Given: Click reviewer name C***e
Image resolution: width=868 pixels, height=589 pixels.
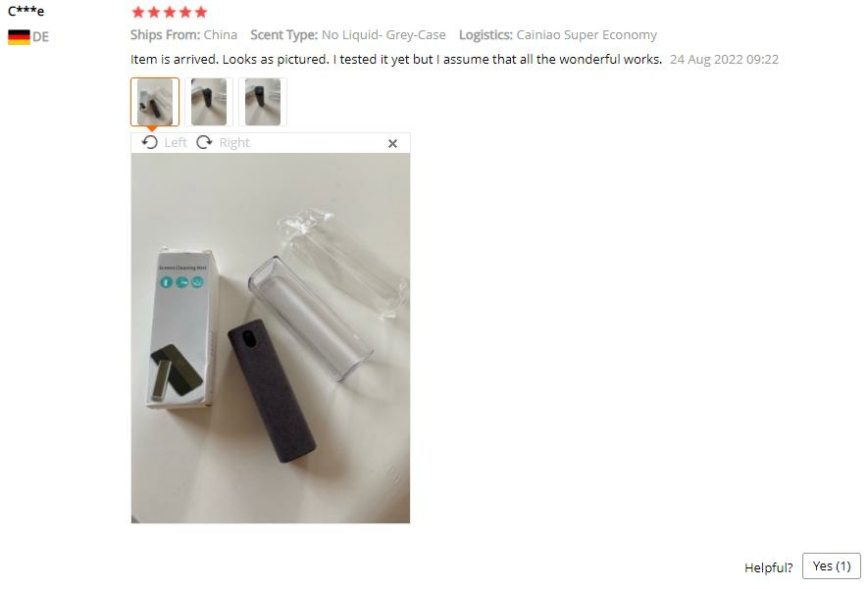Looking at the screenshot, I should click(x=26, y=11).
